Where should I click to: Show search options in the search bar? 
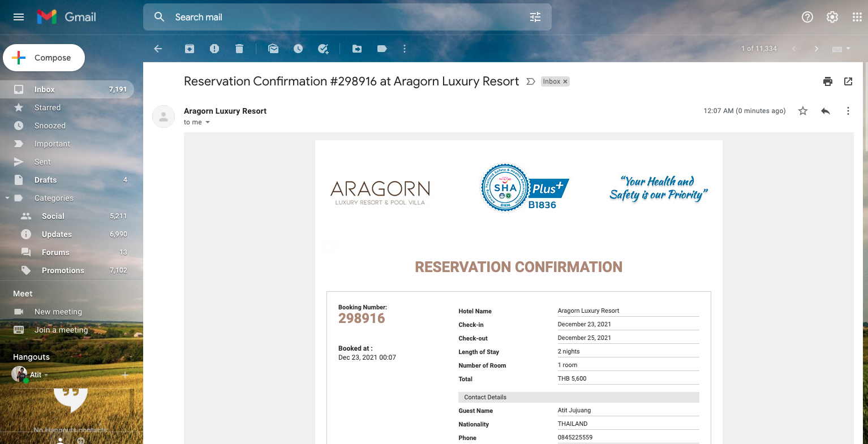tap(535, 17)
